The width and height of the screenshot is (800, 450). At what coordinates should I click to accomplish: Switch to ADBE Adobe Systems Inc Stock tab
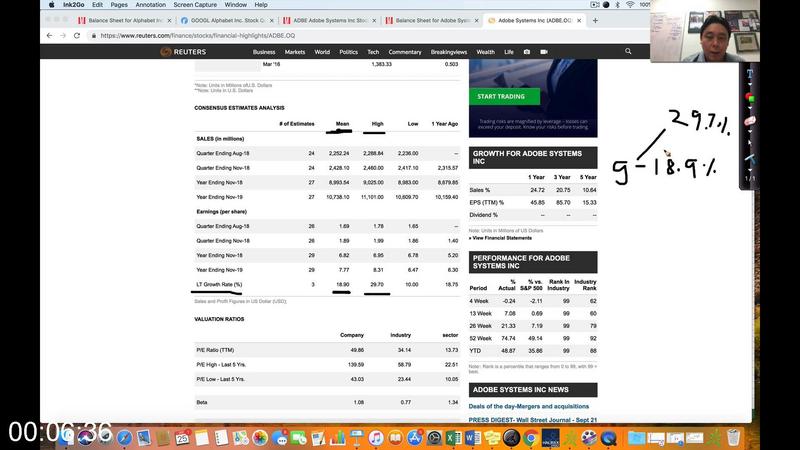330,21
